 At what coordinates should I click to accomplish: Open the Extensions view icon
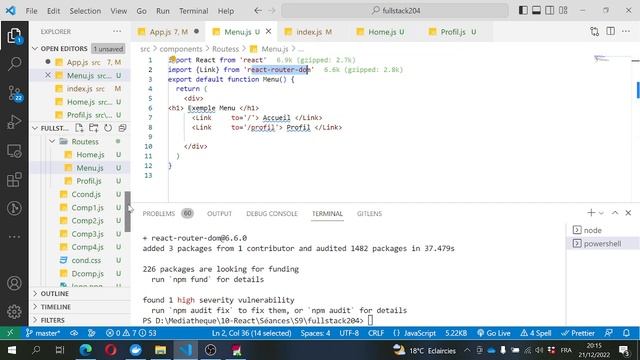click(14, 180)
